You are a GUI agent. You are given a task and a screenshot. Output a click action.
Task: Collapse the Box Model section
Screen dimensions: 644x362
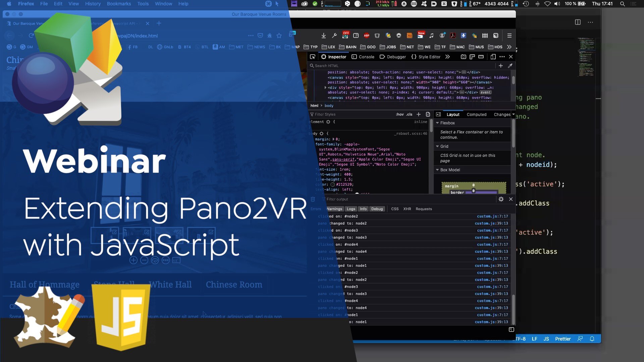coord(437,170)
